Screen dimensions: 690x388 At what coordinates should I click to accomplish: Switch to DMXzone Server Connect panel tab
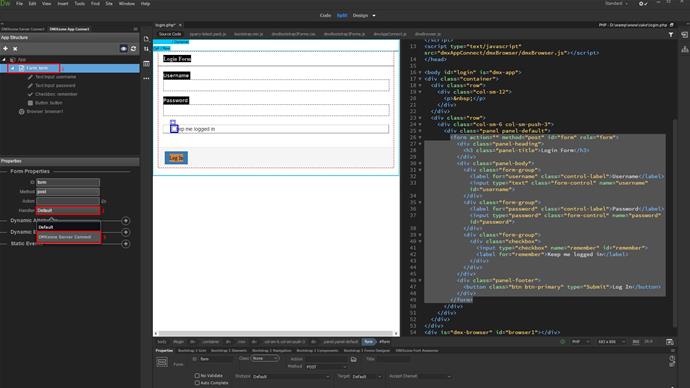tap(23, 29)
